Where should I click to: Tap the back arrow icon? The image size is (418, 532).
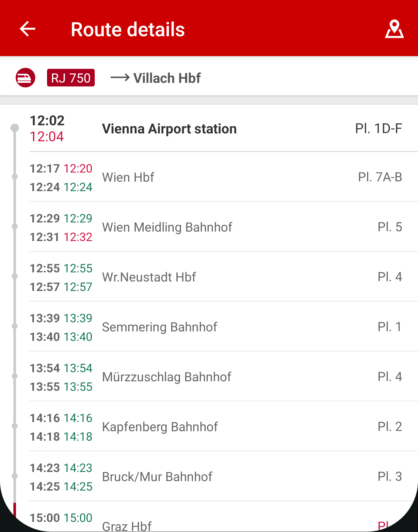(28, 29)
